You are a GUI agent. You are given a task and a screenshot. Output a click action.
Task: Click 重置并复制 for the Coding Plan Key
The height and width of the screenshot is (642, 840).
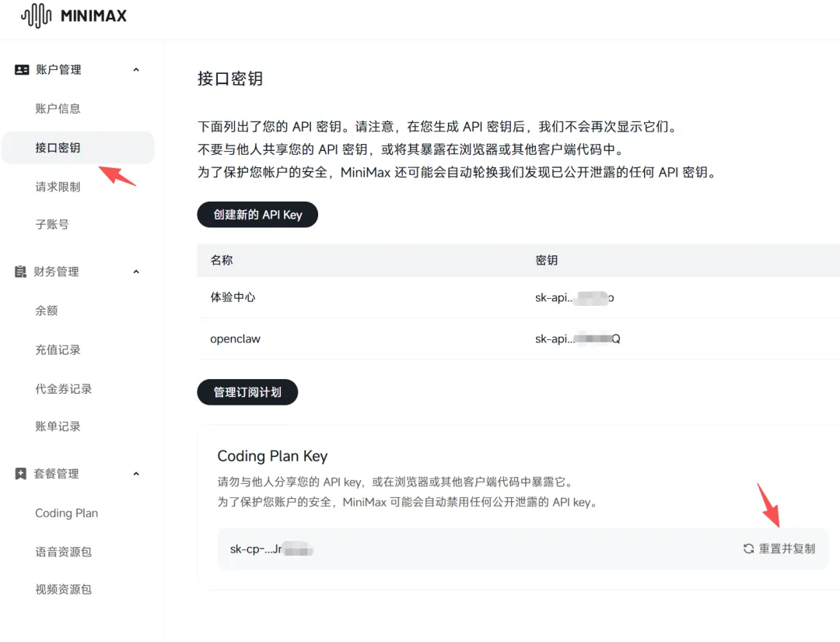pos(779,548)
